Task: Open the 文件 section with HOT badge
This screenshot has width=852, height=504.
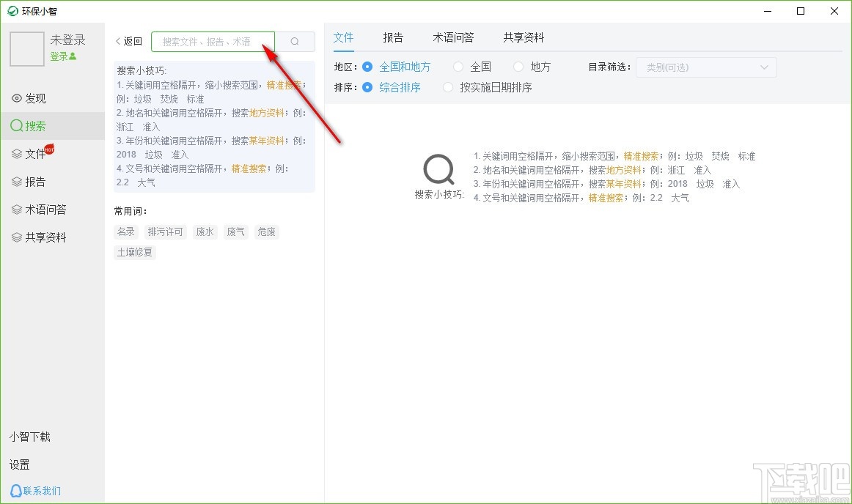Action: pyautogui.click(x=33, y=154)
